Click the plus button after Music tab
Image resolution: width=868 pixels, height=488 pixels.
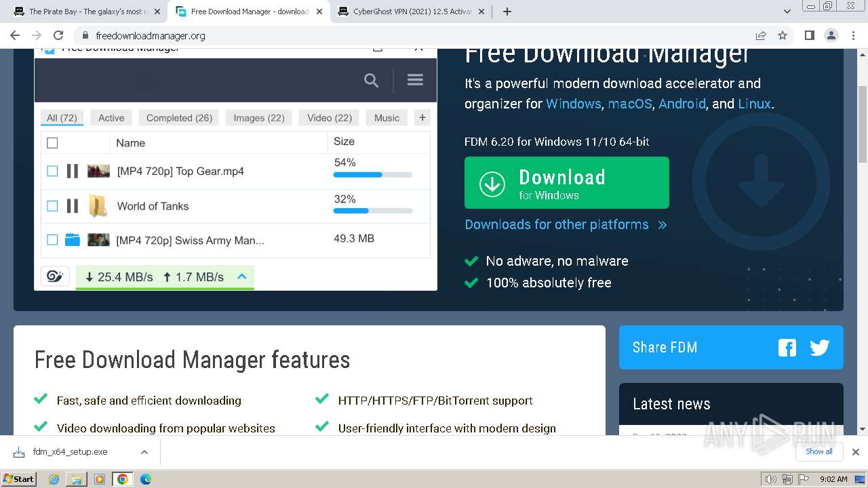pos(422,118)
